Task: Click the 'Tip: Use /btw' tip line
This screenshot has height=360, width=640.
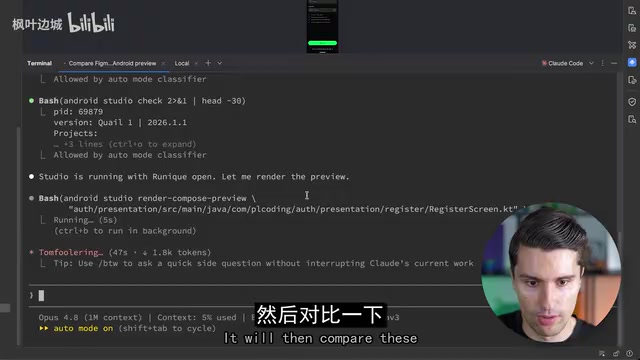Action: point(263,263)
